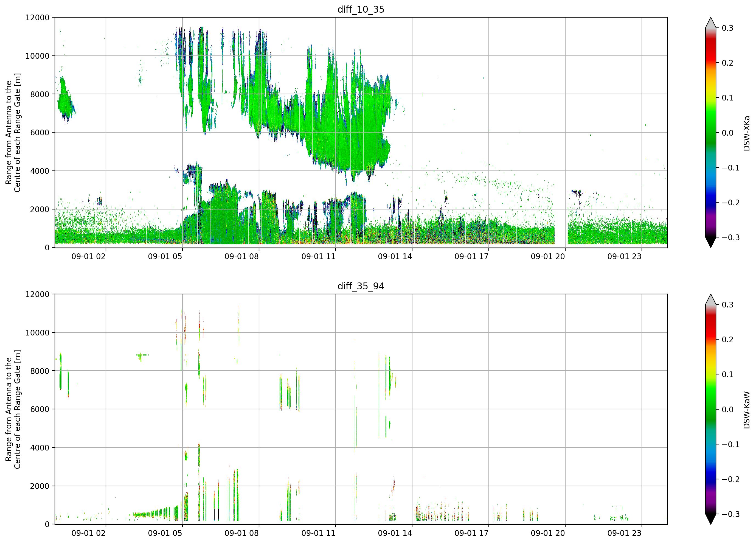Click '09-01 02' tick label under diff_10_35

tap(89, 256)
